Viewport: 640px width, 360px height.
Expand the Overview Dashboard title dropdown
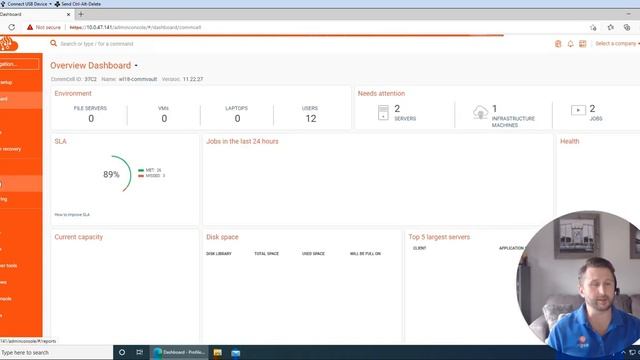pyautogui.click(x=136, y=66)
